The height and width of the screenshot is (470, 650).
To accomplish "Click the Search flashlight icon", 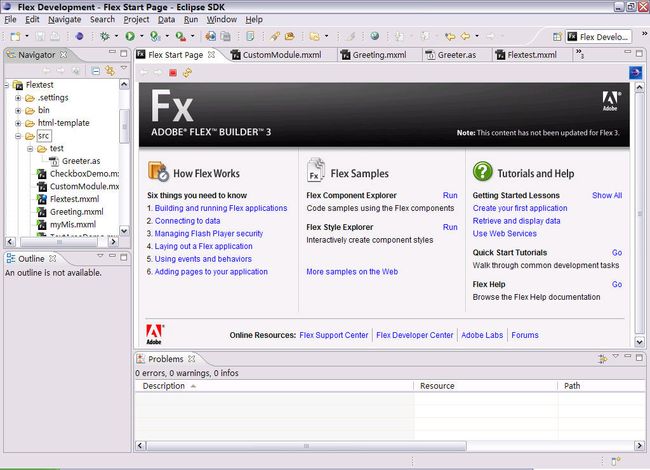I will coord(274,36).
